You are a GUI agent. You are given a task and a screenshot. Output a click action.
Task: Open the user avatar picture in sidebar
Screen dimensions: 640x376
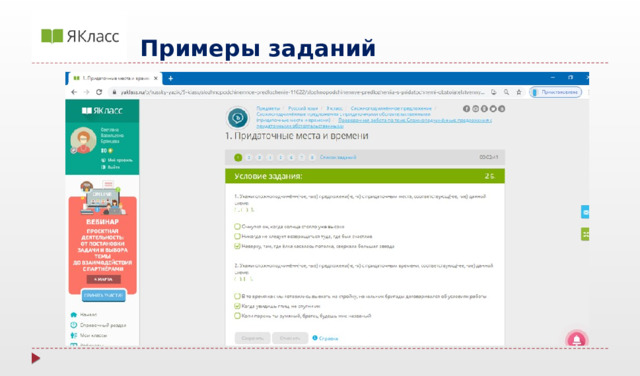click(83, 140)
